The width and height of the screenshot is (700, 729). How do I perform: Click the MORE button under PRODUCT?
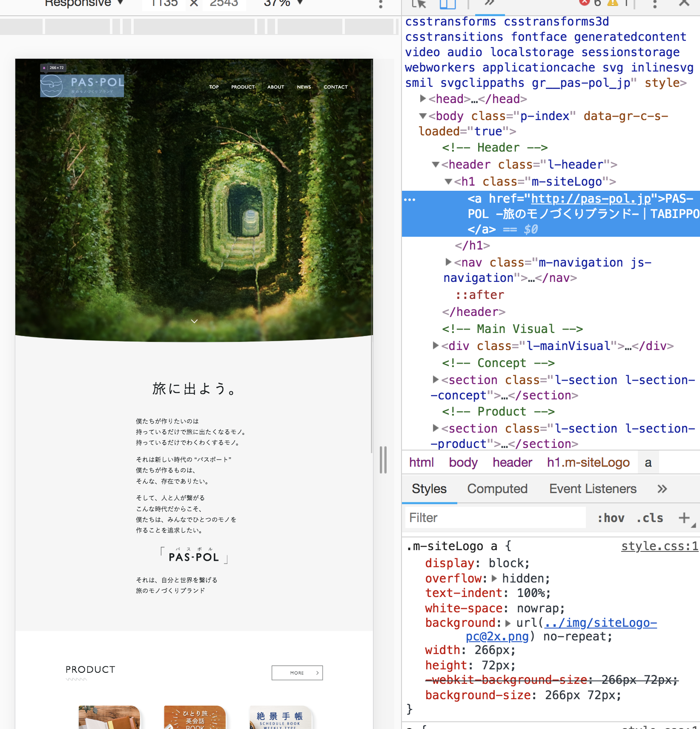click(297, 673)
